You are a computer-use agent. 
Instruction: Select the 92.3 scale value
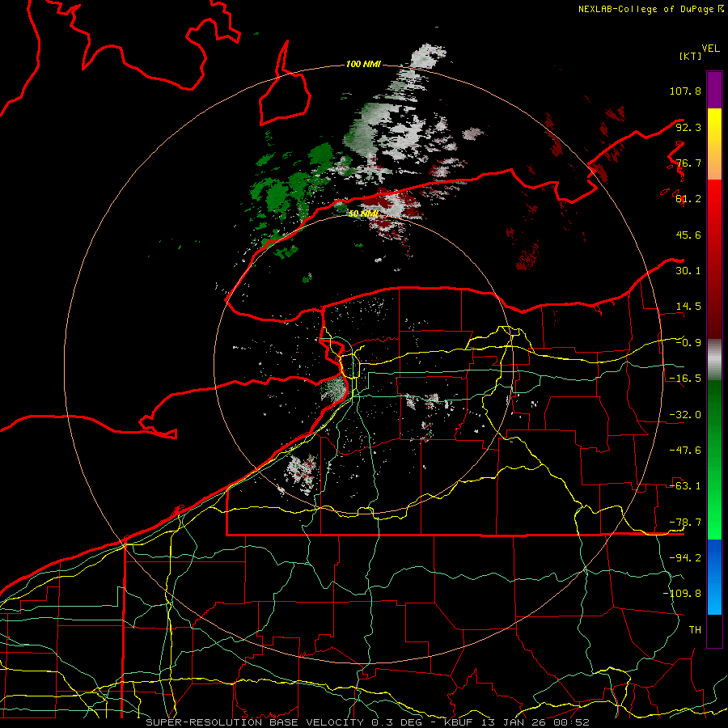click(x=688, y=127)
